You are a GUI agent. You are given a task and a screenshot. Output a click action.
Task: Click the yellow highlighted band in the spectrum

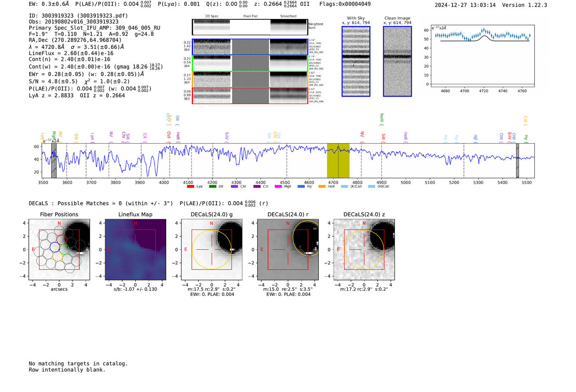(x=338, y=161)
